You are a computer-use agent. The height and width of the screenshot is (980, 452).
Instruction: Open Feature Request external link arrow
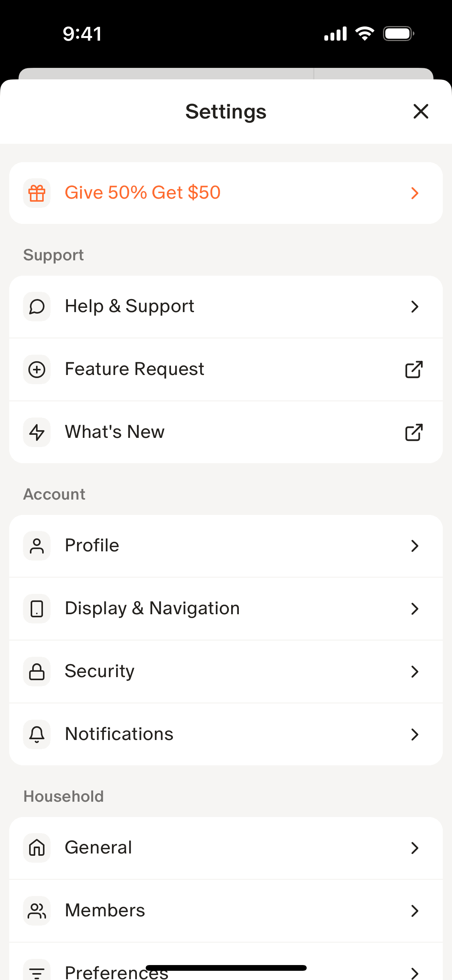414,370
